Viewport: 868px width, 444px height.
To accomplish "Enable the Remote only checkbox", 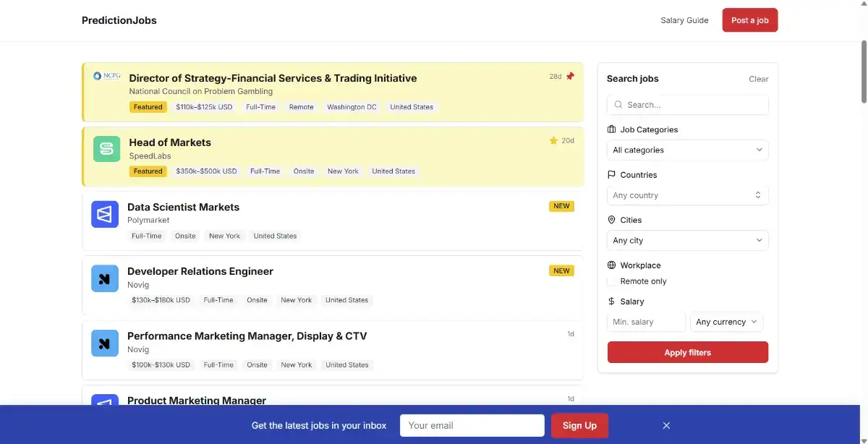I will point(612,281).
